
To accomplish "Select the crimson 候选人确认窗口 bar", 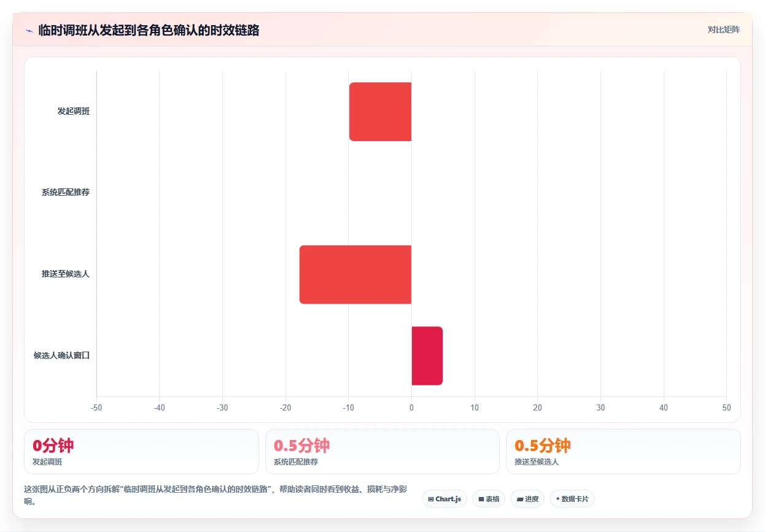I will 427,356.
